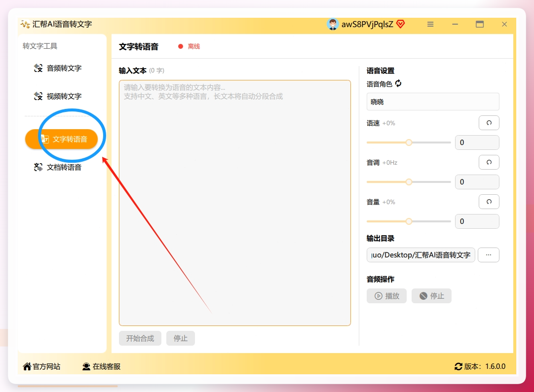
Task: Click the 版本: 1.6.0.0 text
Action: tap(485, 366)
